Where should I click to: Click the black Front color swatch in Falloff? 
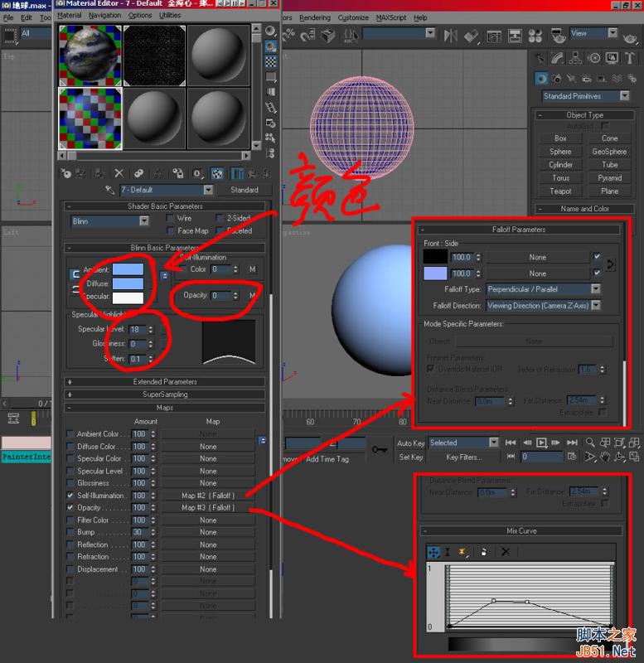[x=435, y=257]
